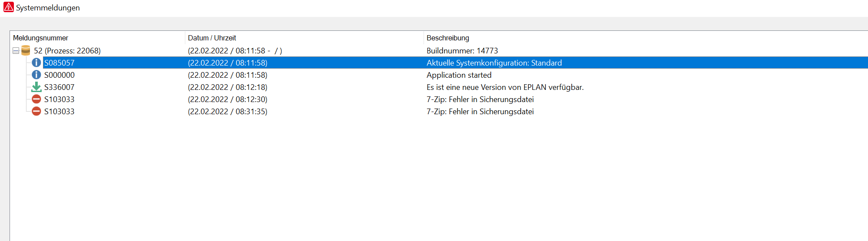Click the red error icon at 08:12:30
The height and width of the screenshot is (241, 868).
36,99
